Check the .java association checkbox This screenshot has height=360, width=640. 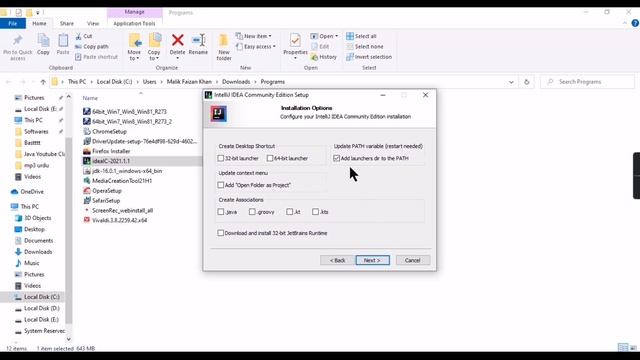coord(221,212)
